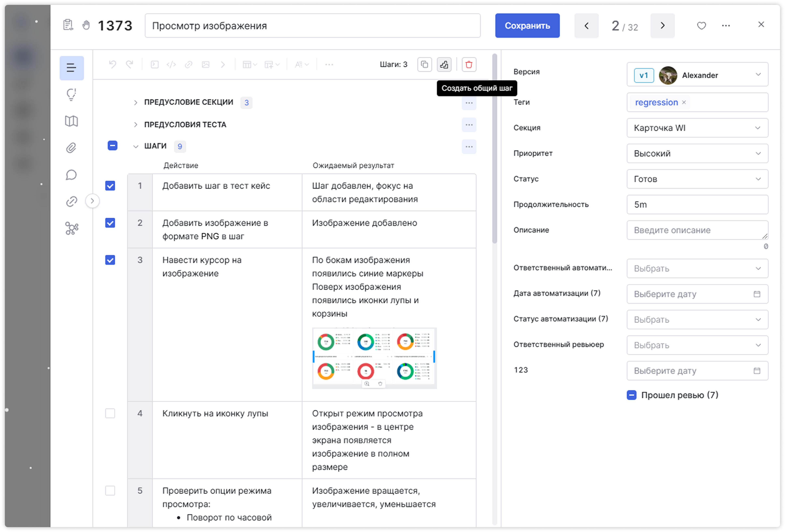Viewport: 785px width, 532px height.
Task: Click the Описание text area
Action: (x=698, y=230)
